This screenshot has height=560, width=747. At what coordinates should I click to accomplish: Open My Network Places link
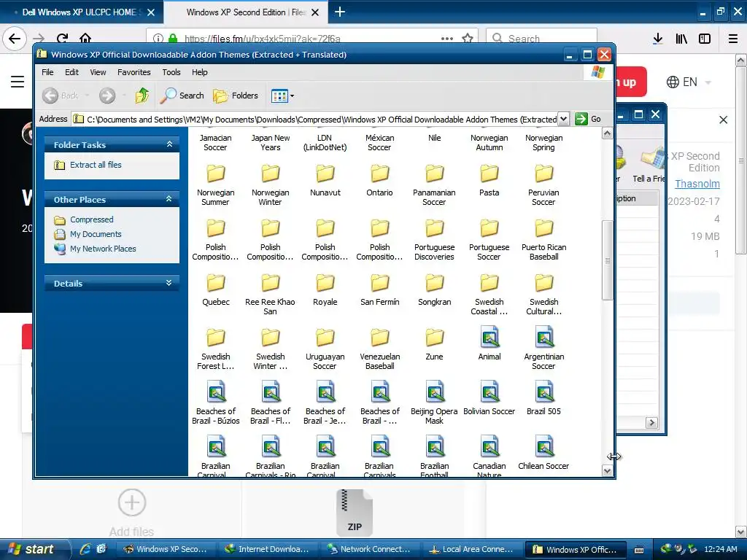[x=103, y=249]
